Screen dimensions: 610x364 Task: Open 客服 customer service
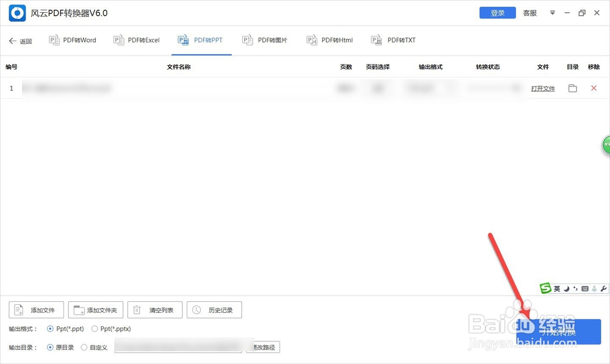pyautogui.click(x=530, y=13)
